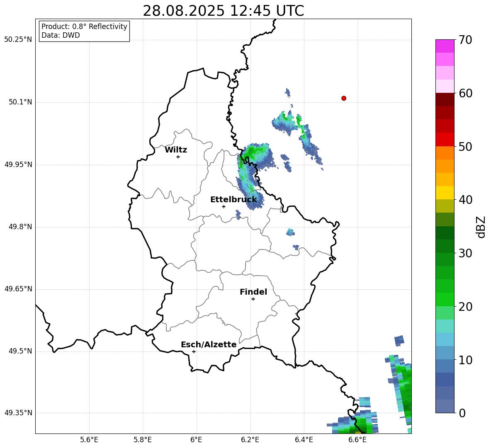Click the 50.1°N latitude label
The image size is (491, 448).
(20, 102)
